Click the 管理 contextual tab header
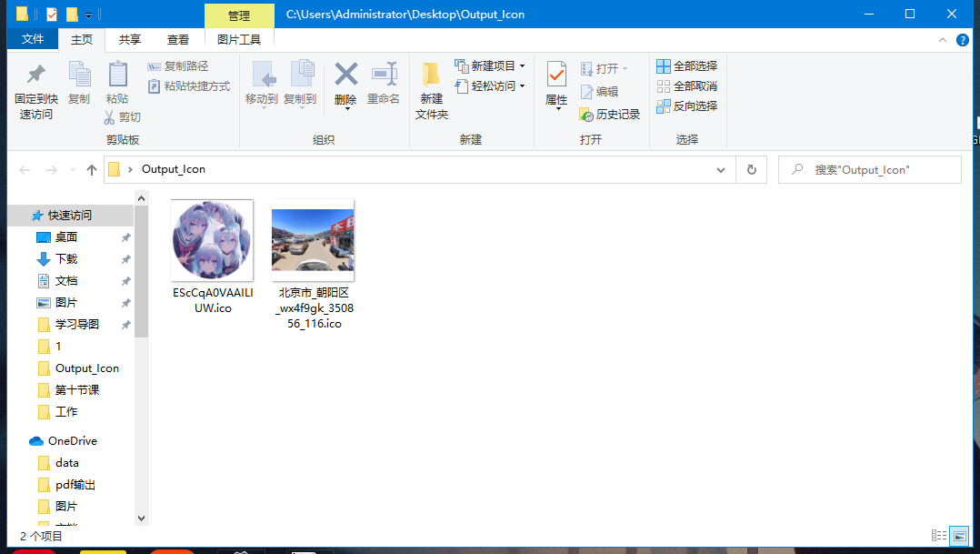The height and width of the screenshot is (554, 980). click(239, 15)
